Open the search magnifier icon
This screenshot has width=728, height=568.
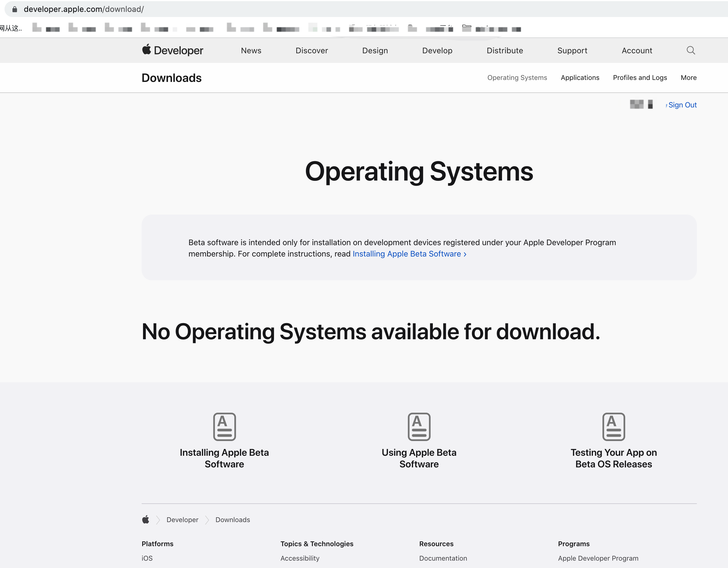point(691,50)
